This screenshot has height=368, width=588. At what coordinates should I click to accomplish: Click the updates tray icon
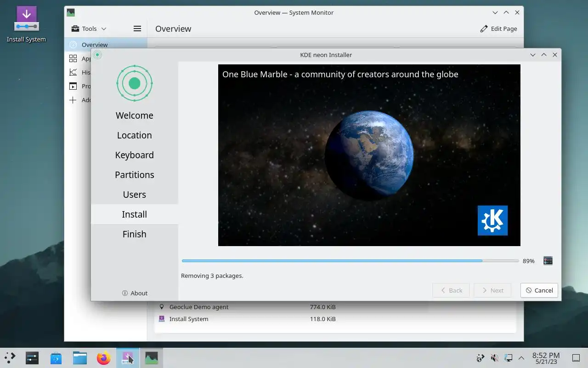(481, 358)
